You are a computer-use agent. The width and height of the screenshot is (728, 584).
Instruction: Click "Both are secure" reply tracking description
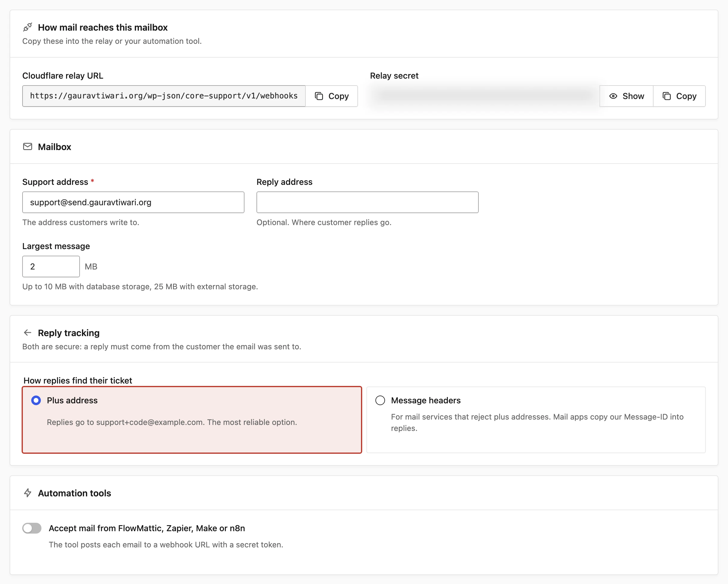[x=162, y=347]
